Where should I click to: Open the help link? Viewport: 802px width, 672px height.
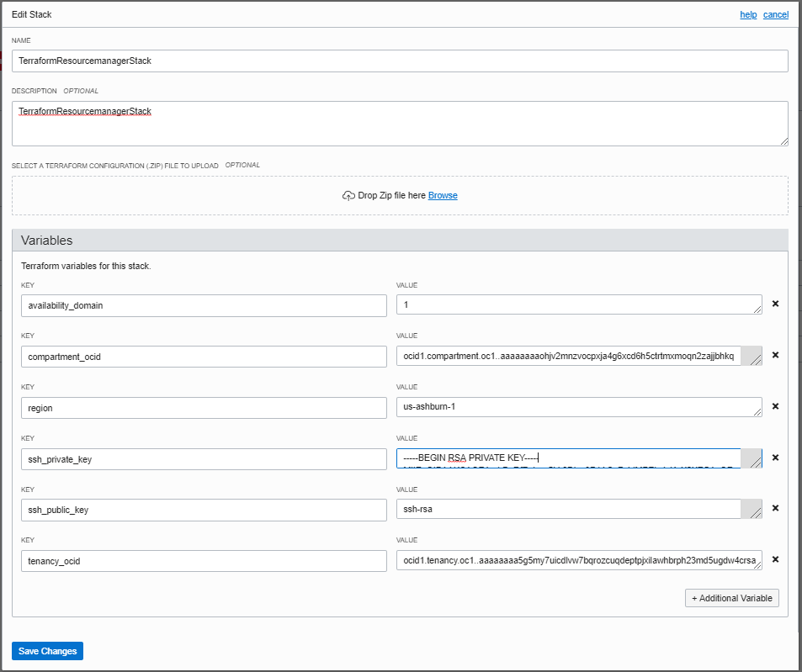[748, 14]
